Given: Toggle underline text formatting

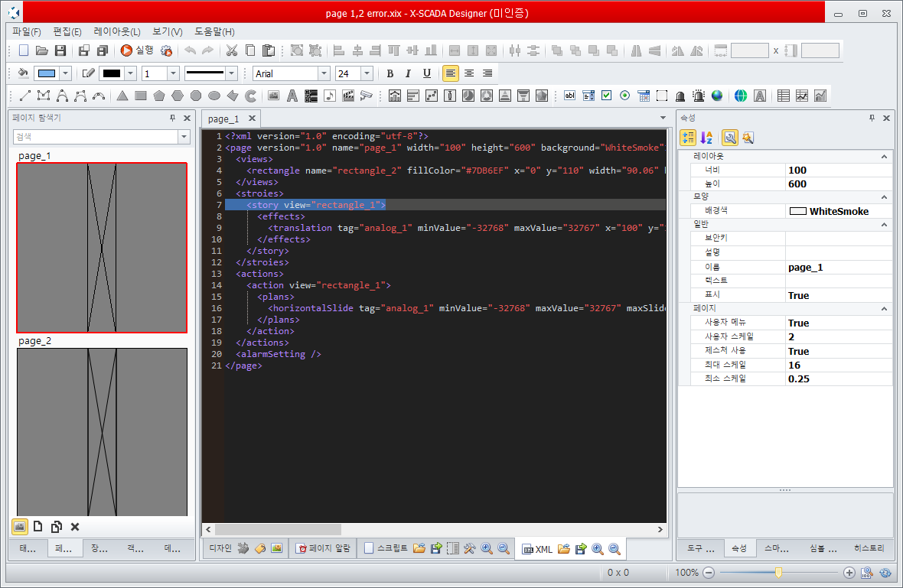Looking at the screenshot, I should pos(427,73).
